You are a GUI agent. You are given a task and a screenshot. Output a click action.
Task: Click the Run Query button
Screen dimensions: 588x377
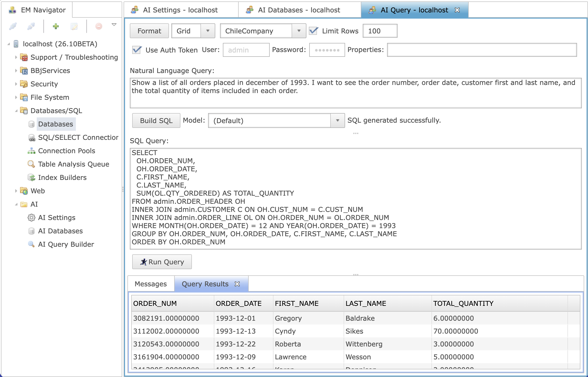click(x=162, y=262)
